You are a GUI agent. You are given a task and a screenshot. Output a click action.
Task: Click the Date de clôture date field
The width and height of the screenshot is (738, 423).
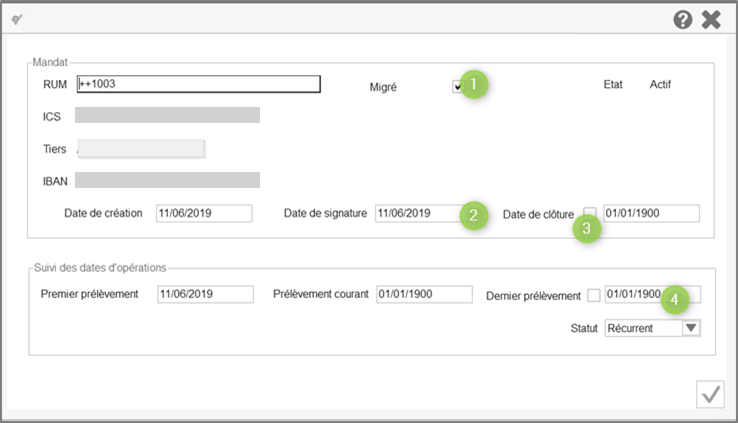coord(651,213)
